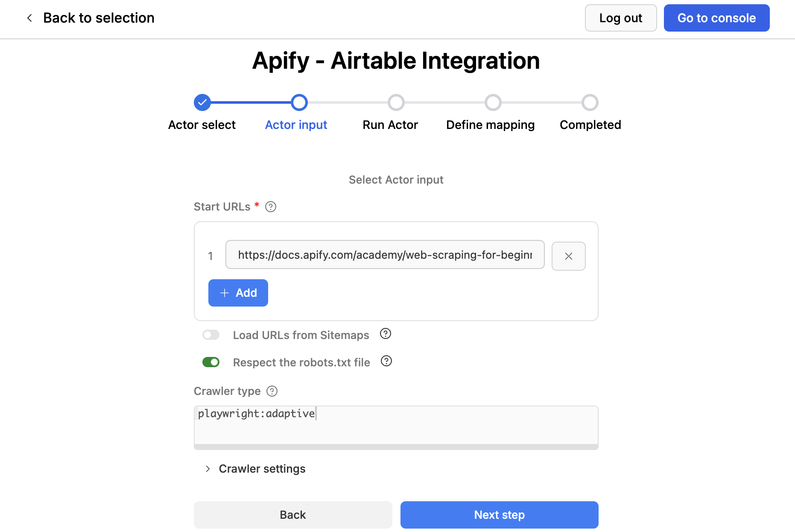Enable Load URLs from Sitemaps

(210, 334)
